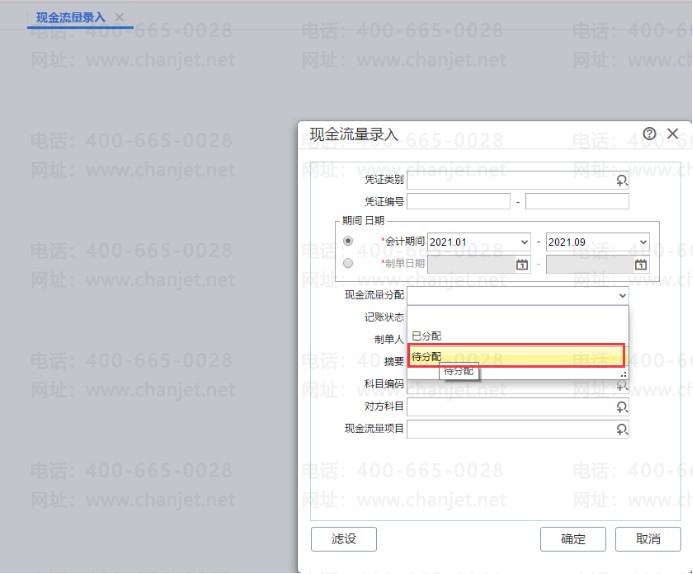This screenshot has height=574, width=693.
Task: Close the 现金流量录入 dialog
Action: click(x=673, y=133)
